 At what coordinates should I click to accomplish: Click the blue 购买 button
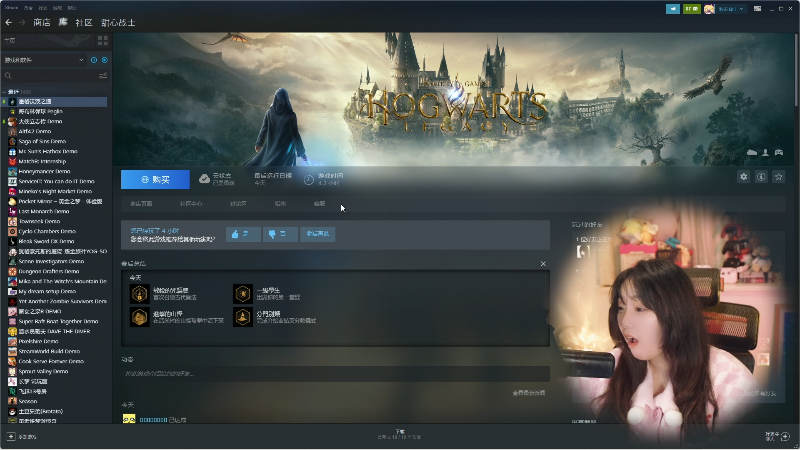click(155, 179)
